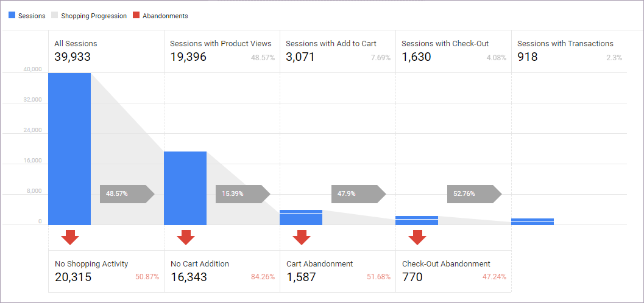644x303 pixels.
Task: Click the blue Sessions legend swatch
Action: point(12,16)
